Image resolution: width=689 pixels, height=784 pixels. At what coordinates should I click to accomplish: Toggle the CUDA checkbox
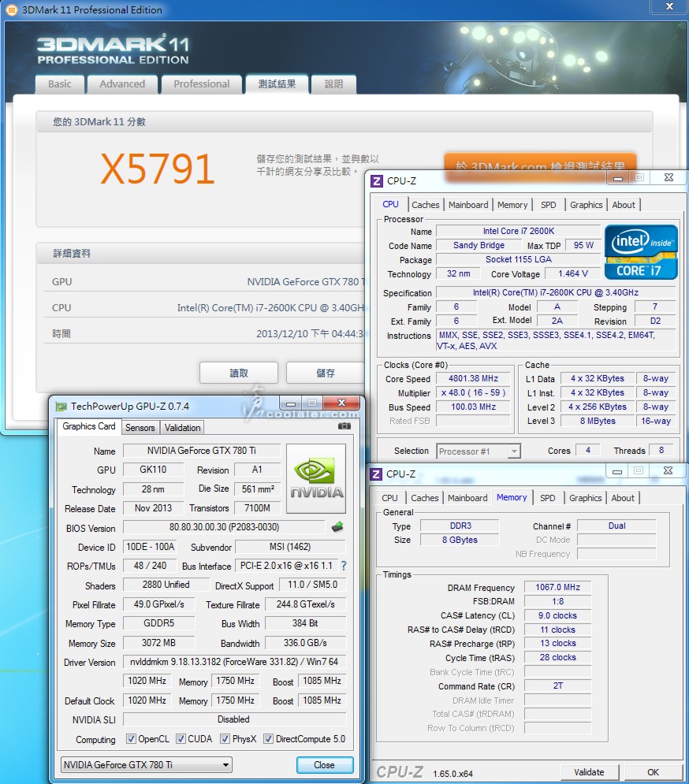[x=181, y=738]
